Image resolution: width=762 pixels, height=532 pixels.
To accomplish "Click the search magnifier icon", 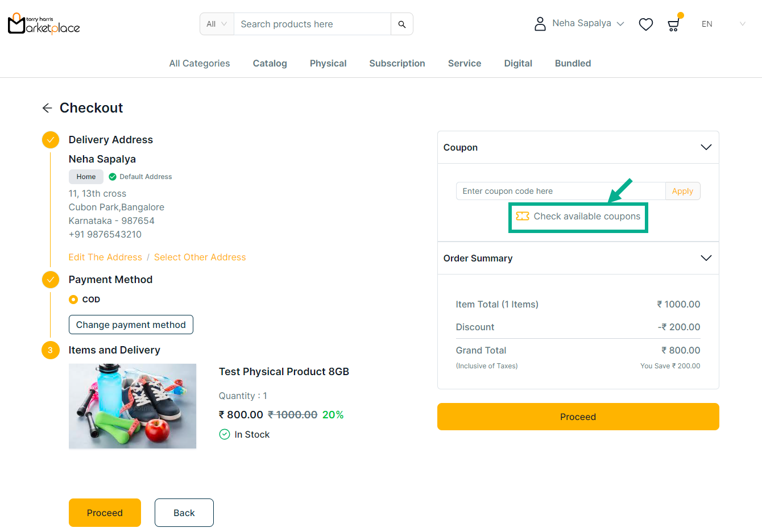I will (x=401, y=24).
